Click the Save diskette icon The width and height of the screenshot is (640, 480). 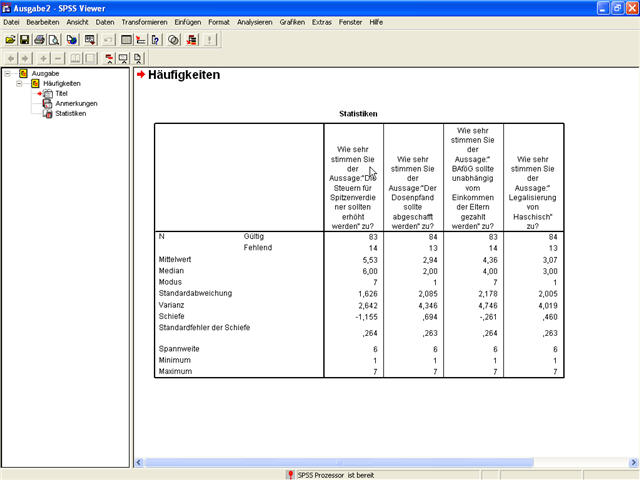24,40
